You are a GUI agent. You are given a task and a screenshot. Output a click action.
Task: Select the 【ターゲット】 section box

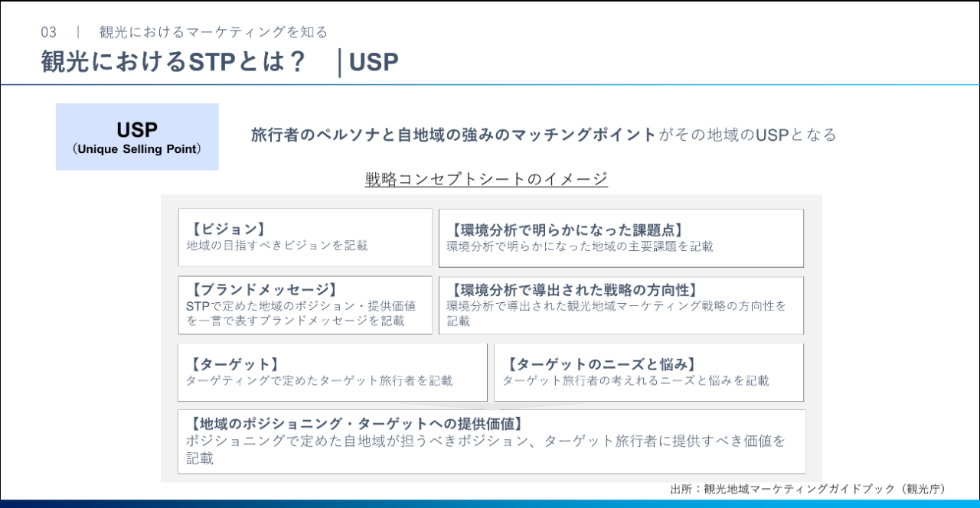click(x=332, y=372)
